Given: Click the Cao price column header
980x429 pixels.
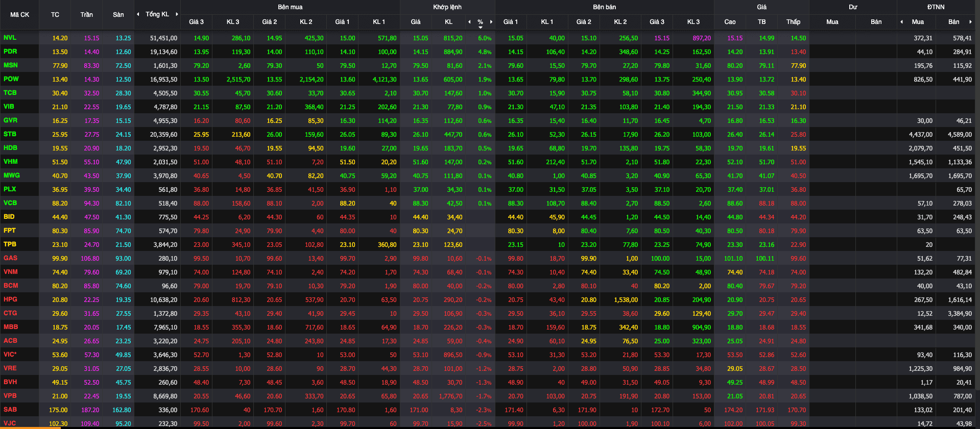Looking at the screenshot, I should (730, 22).
